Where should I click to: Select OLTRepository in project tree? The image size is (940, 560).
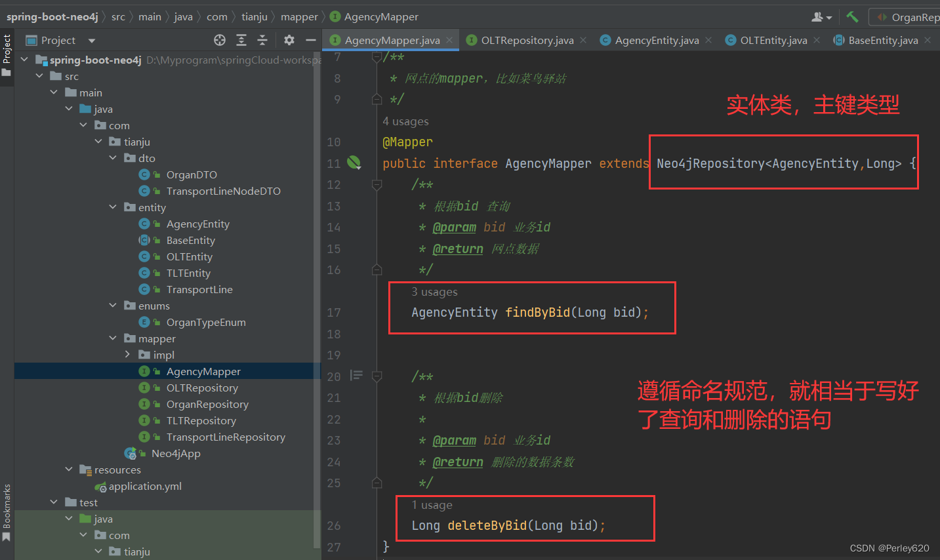pos(202,388)
